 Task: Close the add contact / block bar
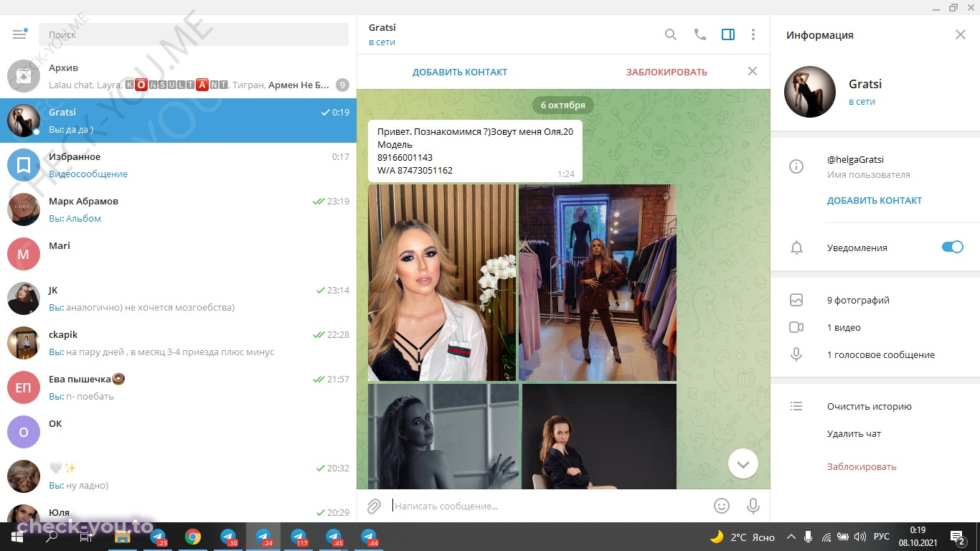pos(753,71)
